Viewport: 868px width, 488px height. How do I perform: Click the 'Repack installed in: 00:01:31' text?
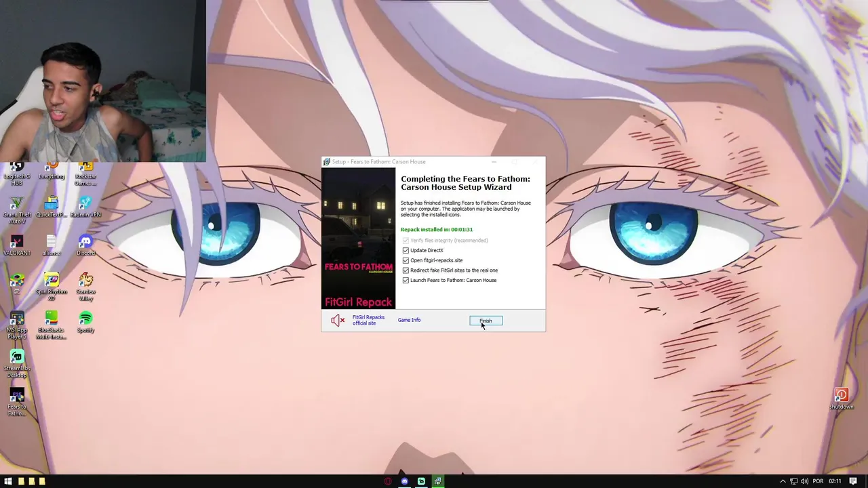pyautogui.click(x=436, y=229)
